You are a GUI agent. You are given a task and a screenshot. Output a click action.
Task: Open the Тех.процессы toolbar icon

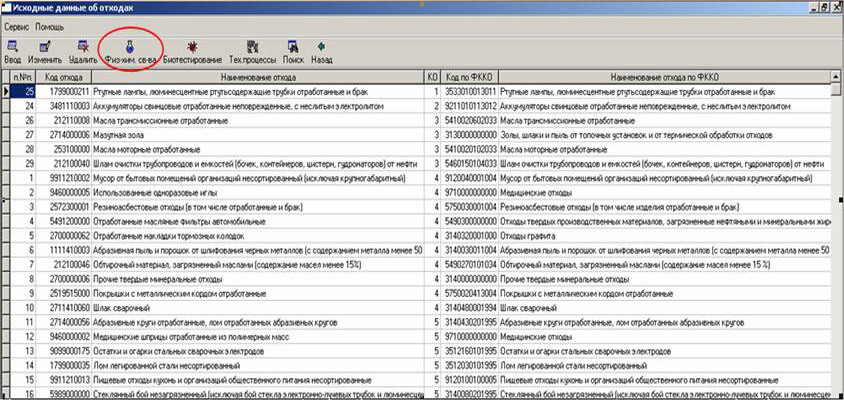tap(251, 47)
